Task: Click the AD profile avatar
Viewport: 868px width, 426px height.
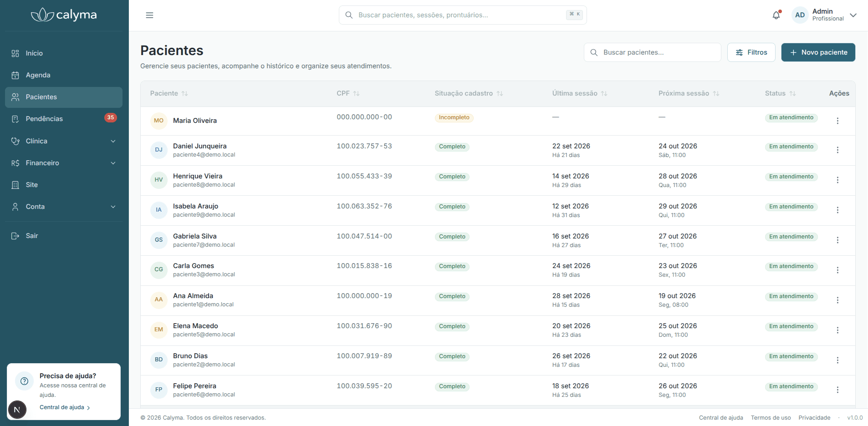Action: (800, 15)
